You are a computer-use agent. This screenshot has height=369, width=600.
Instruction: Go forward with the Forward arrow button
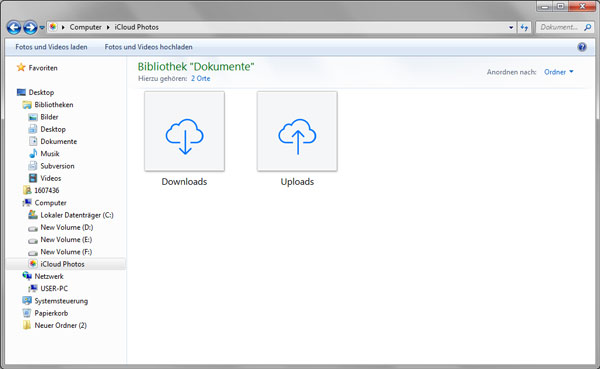pos(30,27)
